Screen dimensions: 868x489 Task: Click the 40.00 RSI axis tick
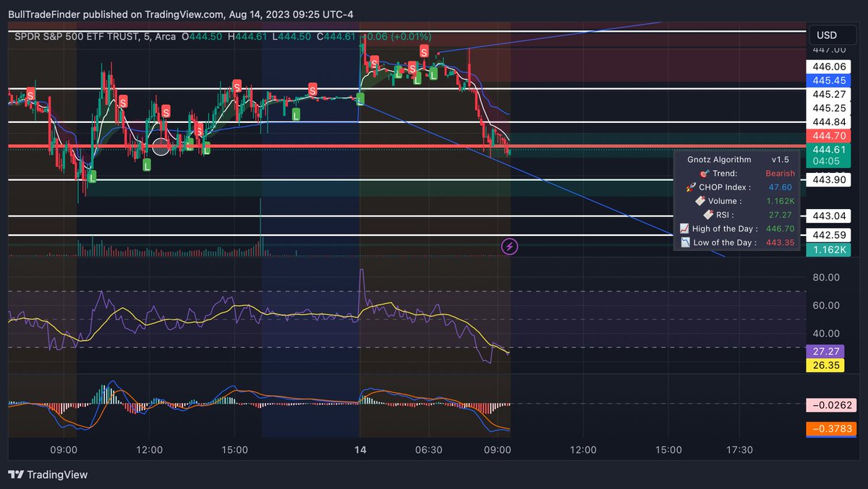coord(825,333)
